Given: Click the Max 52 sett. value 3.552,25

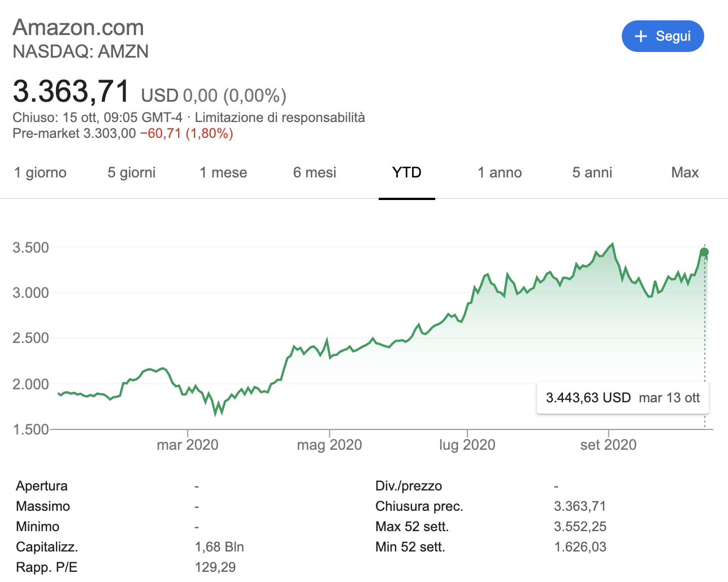Looking at the screenshot, I should click(580, 526).
